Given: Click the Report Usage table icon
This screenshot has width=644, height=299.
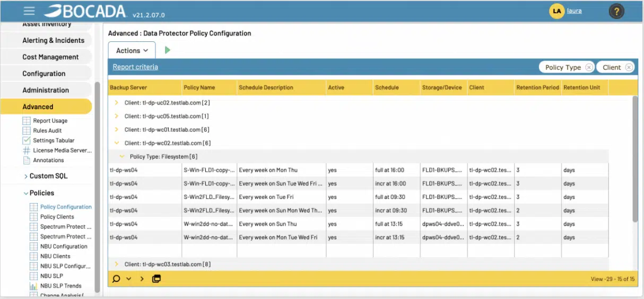Looking at the screenshot, I should point(27,121).
